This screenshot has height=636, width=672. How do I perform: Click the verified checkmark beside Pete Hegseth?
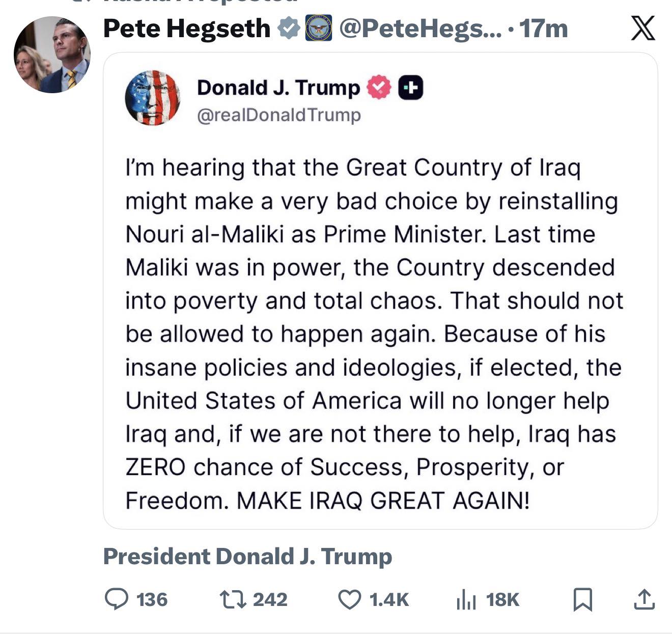(x=289, y=29)
